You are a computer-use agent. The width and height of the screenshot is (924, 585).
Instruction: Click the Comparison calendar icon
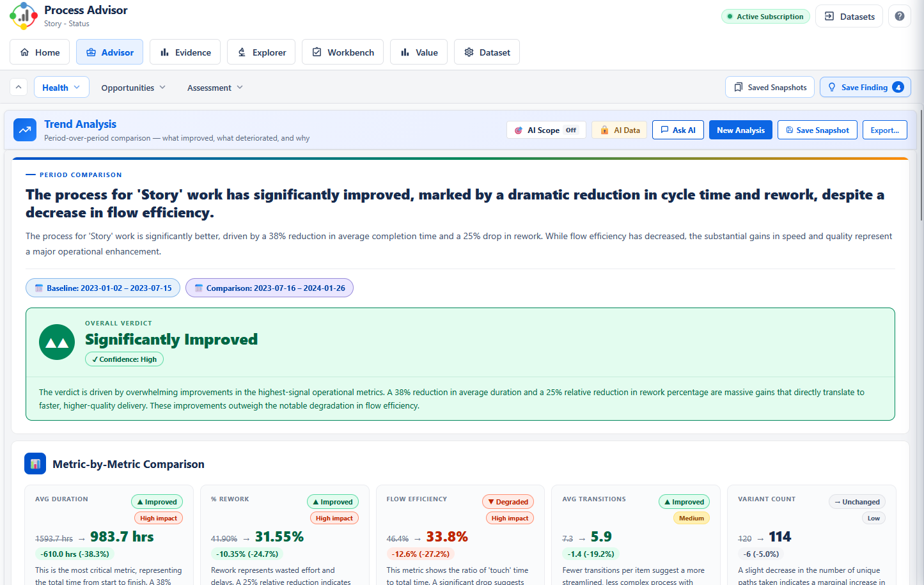[198, 288]
